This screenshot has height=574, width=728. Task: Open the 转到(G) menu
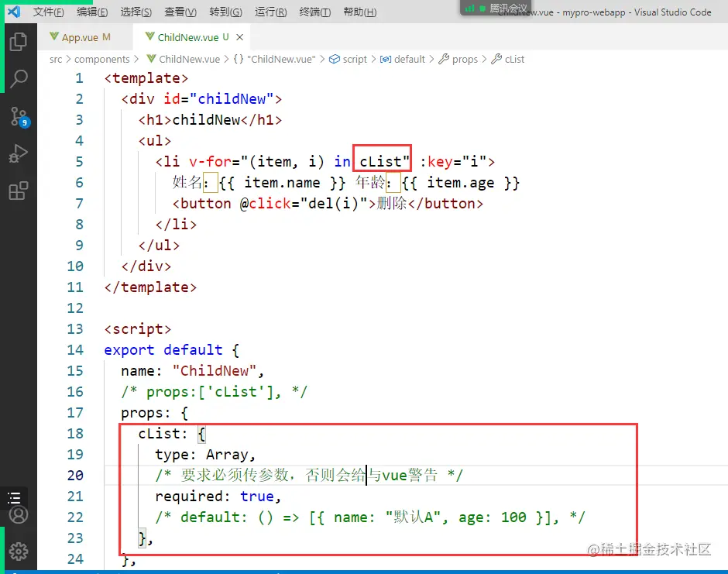(x=225, y=12)
